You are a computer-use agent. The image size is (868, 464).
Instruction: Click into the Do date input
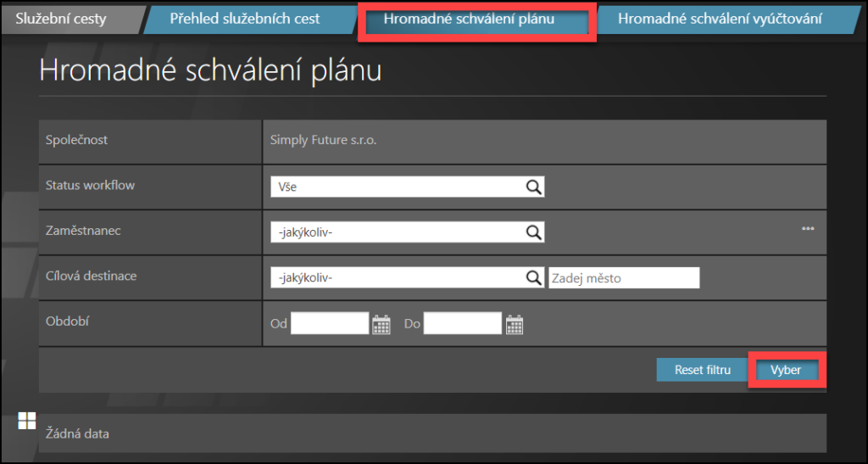(x=463, y=323)
